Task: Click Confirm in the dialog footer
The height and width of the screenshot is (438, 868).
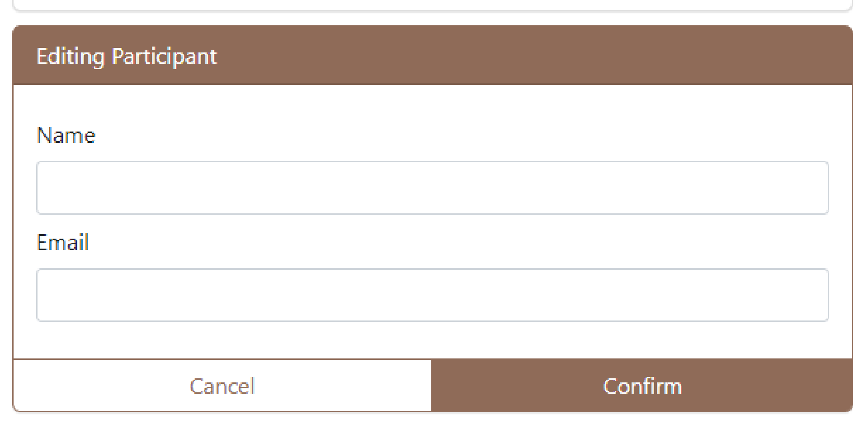Action: point(642,386)
